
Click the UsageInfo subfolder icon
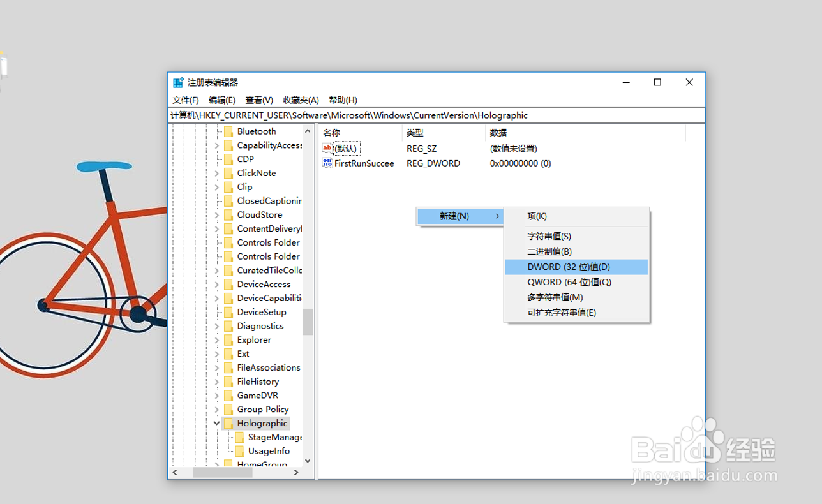click(239, 451)
